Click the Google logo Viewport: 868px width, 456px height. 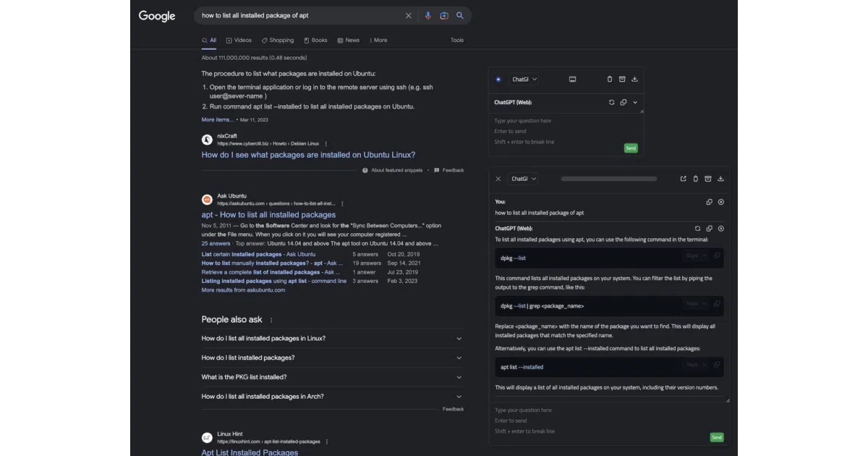click(157, 16)
